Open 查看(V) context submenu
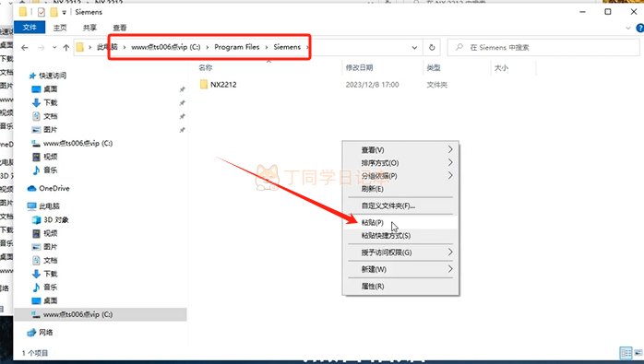The width and height of the screenshot is (644, 364). pos(400,150)
